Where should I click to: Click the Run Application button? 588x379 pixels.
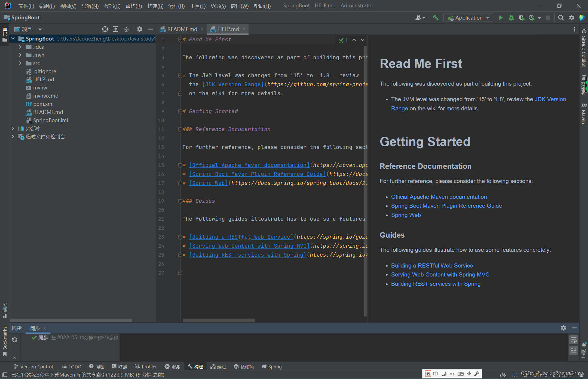501,17
